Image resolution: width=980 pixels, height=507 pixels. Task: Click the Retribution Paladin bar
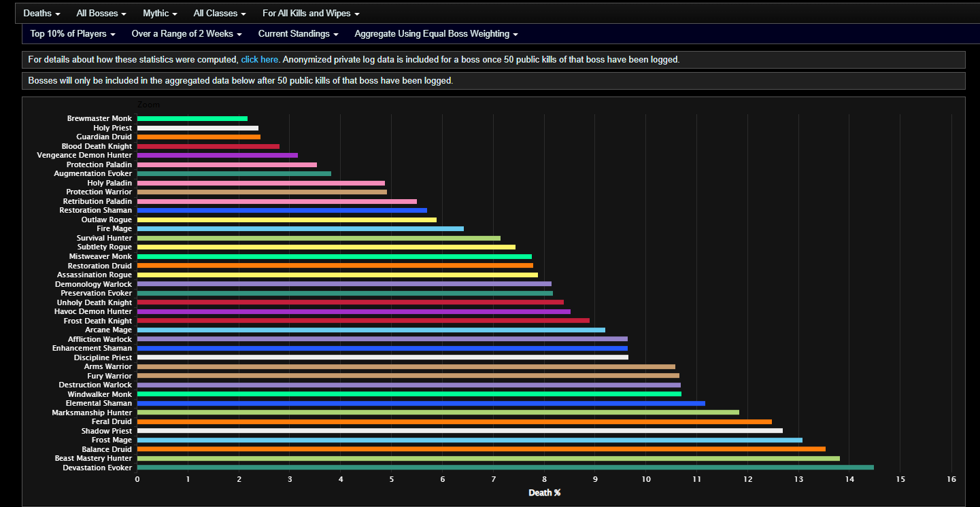click(277, 201)
